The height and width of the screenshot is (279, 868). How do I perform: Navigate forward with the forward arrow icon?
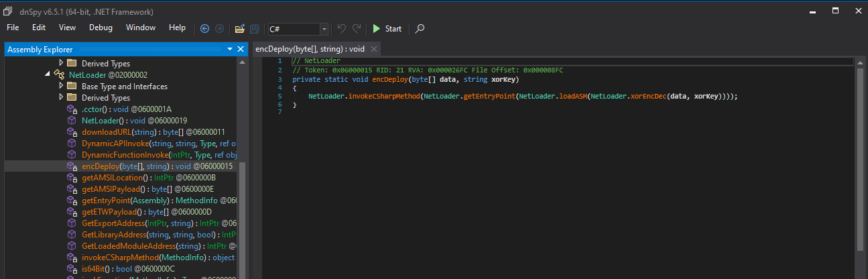point(219,28)
